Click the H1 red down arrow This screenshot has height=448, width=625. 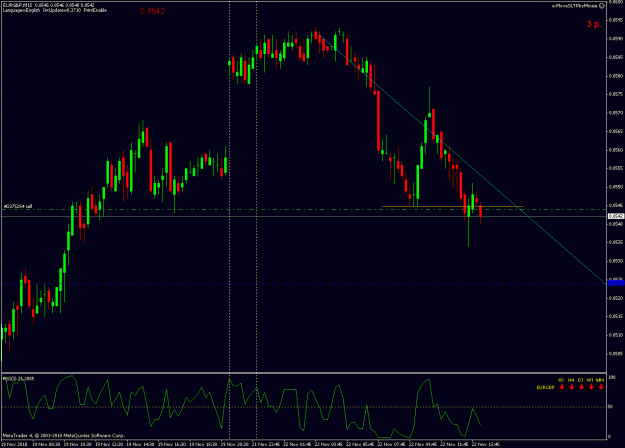pos(562,387)
